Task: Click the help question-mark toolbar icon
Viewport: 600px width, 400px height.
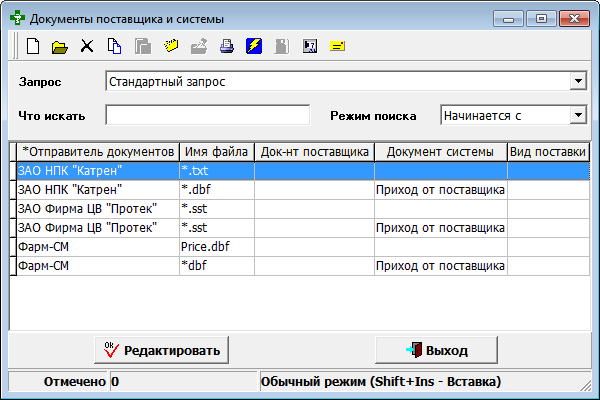Action: (310, 46)
